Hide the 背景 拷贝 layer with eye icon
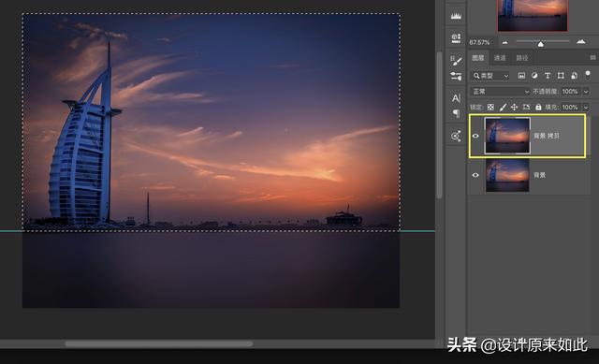Viewport: 599px width, 364px height. pos(475,136)
